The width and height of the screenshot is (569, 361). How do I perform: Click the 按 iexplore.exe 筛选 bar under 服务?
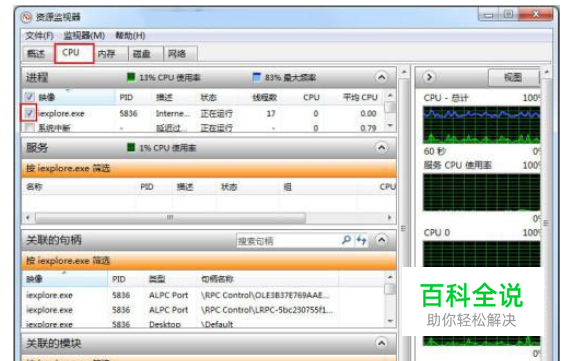(x=209, y=168)
